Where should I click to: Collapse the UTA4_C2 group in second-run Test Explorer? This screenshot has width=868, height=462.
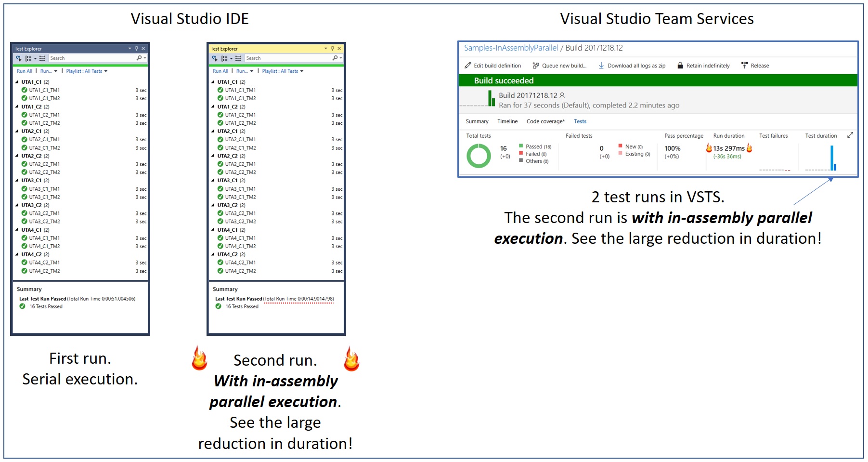[213, 254]
